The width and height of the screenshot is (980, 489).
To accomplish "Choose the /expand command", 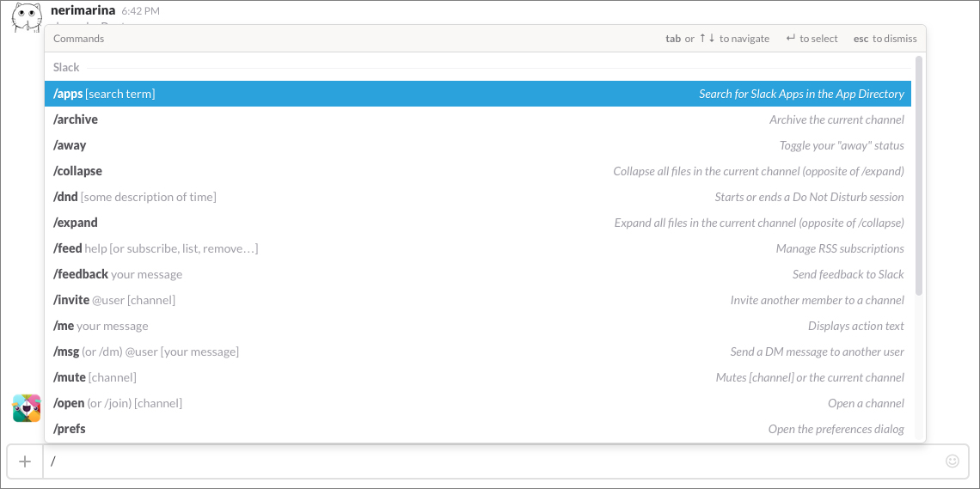I will [x=477, y=223].
